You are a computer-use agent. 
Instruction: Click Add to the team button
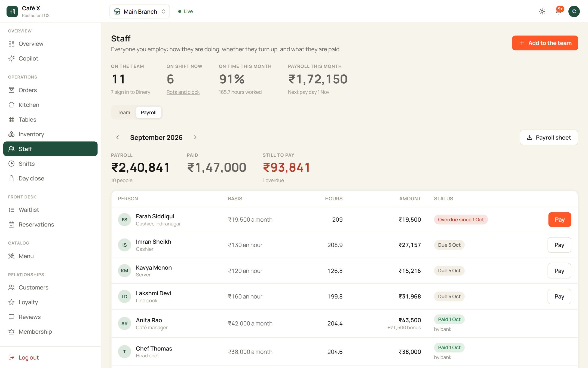pos(545,43)
